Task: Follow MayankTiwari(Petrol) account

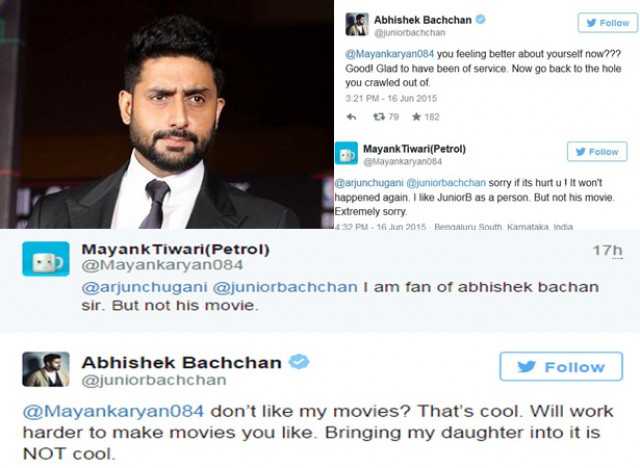Action: click(x=597, y=152)
